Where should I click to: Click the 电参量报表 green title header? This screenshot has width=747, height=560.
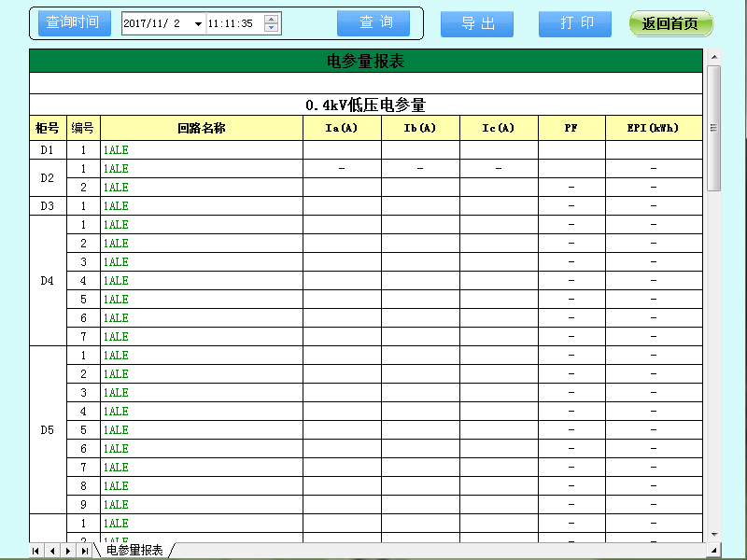366,61
